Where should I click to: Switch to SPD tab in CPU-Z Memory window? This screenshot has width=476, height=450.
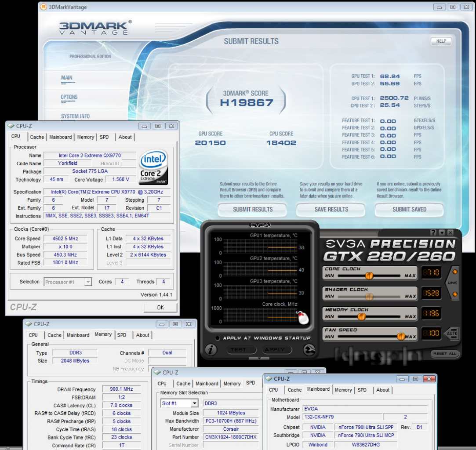tap(122, 335)
